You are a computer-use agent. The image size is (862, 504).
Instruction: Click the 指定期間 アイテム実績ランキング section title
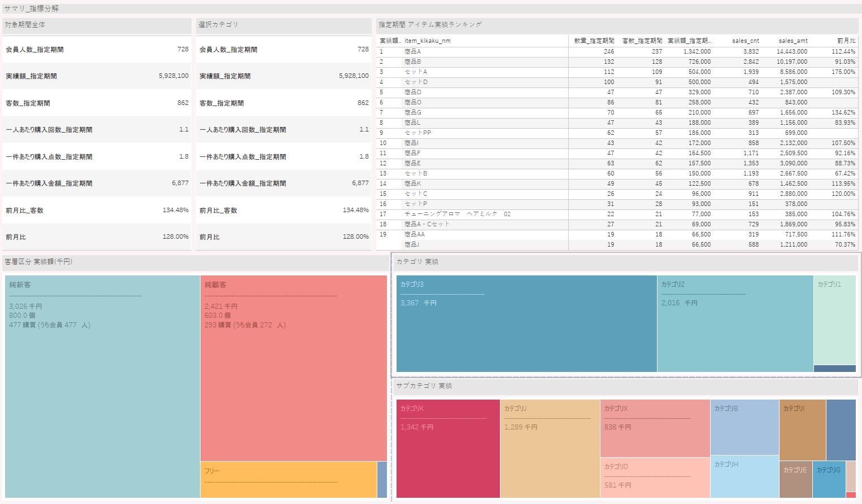[x=430, y=24]
